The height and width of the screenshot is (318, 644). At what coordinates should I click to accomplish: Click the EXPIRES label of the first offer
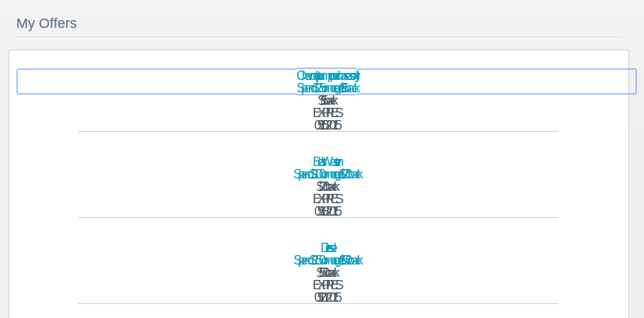(328, 112)
